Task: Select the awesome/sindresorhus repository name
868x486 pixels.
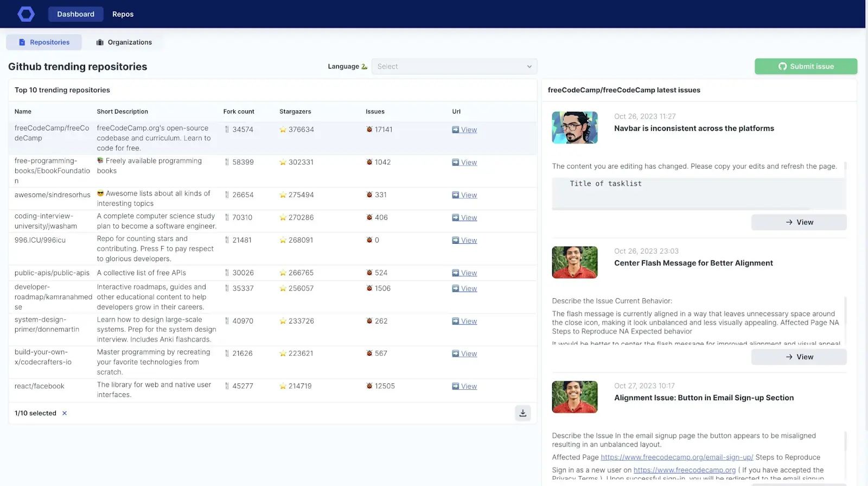Action: pyautogui.click(x=53, y=195)
